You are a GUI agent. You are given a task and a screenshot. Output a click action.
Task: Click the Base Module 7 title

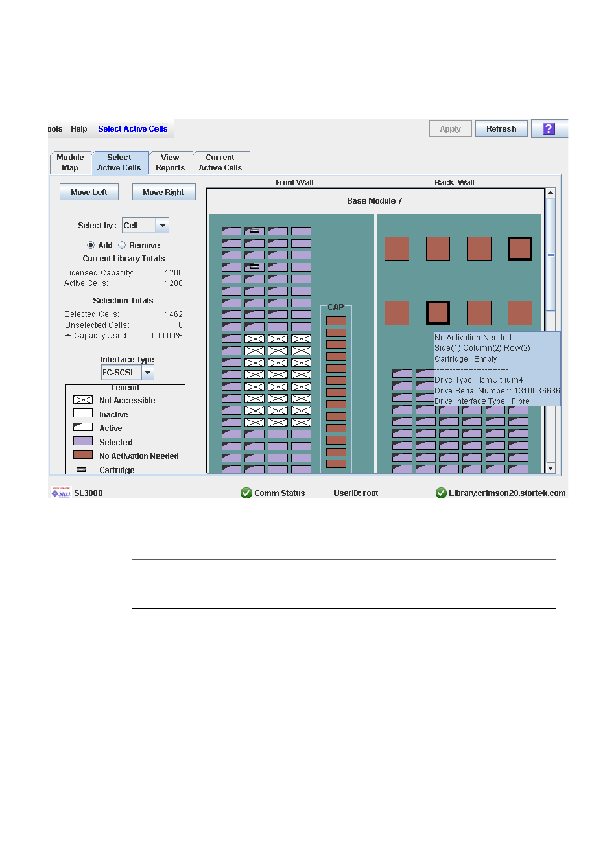tap(374, 201)
